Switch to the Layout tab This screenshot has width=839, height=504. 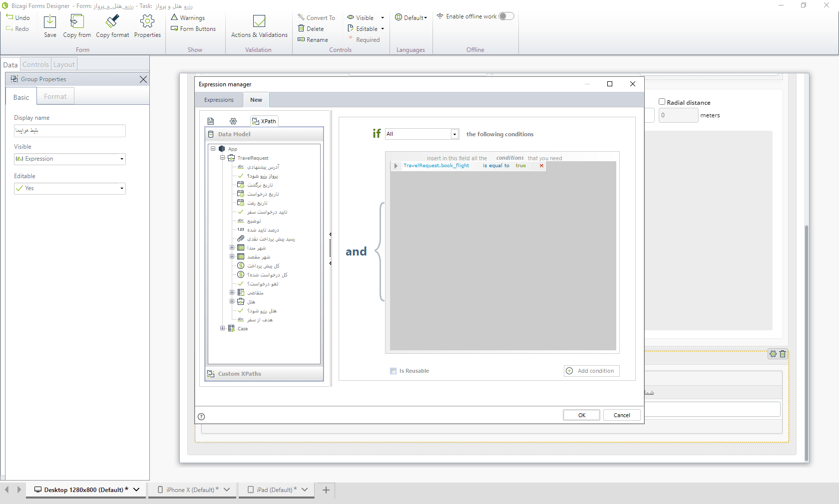coord(64,64)
